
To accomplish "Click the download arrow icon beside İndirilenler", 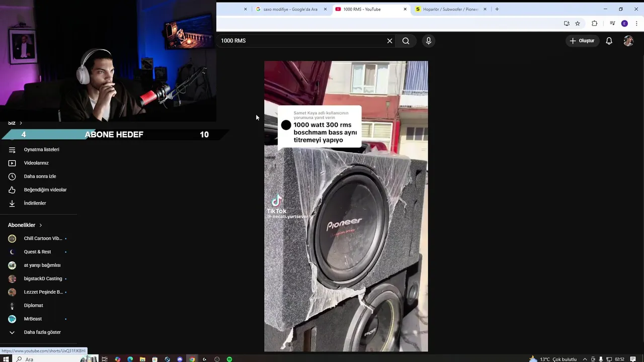I will coord(12,203).
